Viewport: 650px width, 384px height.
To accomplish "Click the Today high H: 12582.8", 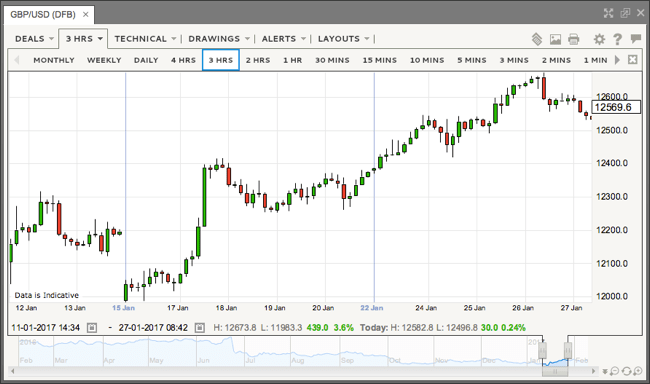I will (412, 328).
